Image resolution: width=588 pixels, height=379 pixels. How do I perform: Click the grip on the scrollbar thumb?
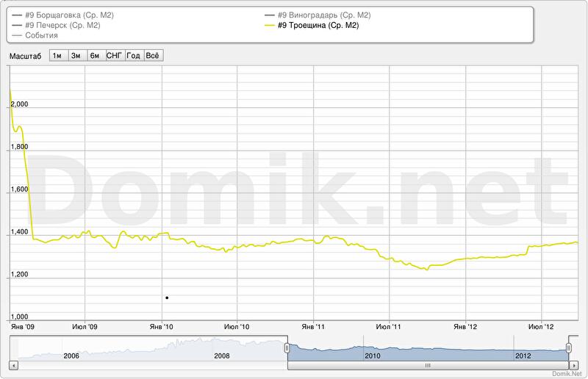[428, 364]
